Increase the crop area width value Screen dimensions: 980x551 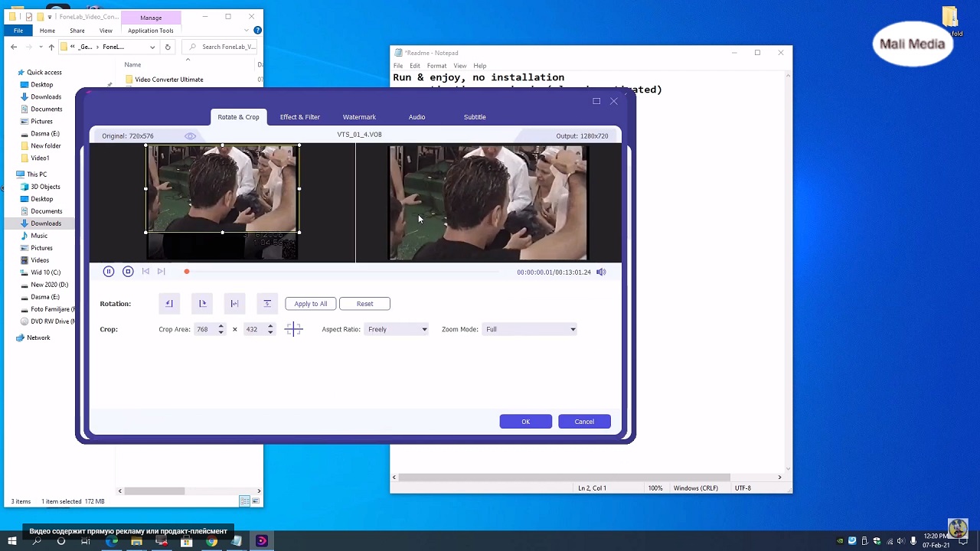click(220, 326)
